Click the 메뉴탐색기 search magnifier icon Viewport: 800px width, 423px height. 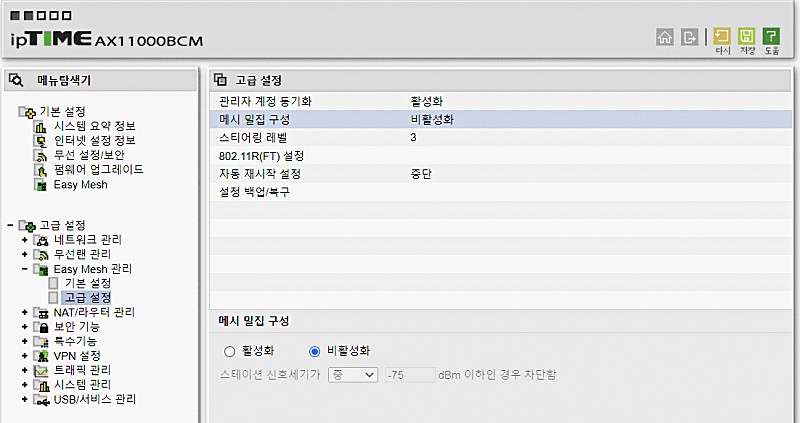(16, 80)
